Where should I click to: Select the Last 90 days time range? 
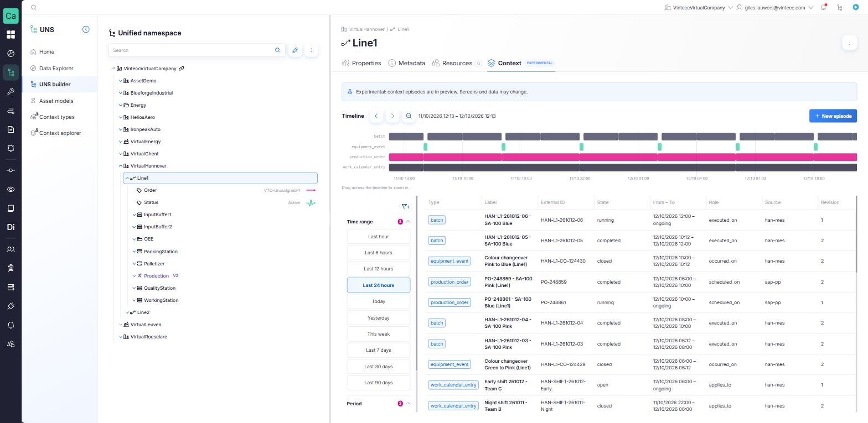pos(379,383)
